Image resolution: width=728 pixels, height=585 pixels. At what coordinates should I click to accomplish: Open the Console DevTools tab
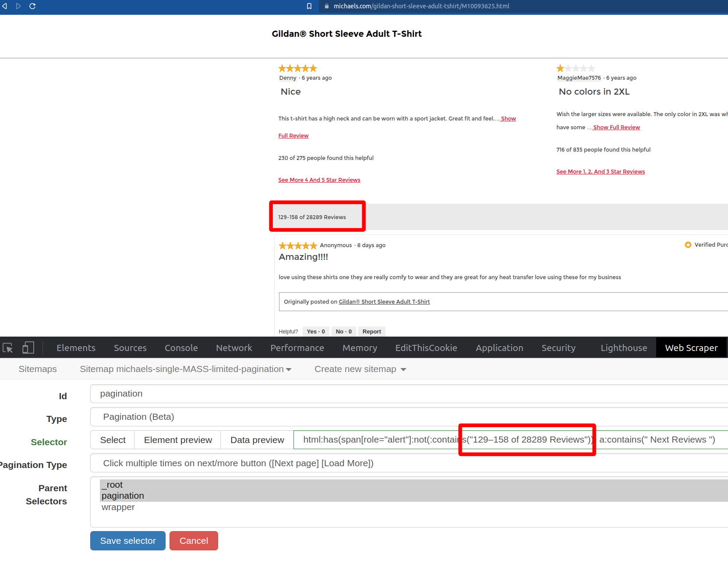click(x=181, y=348)
